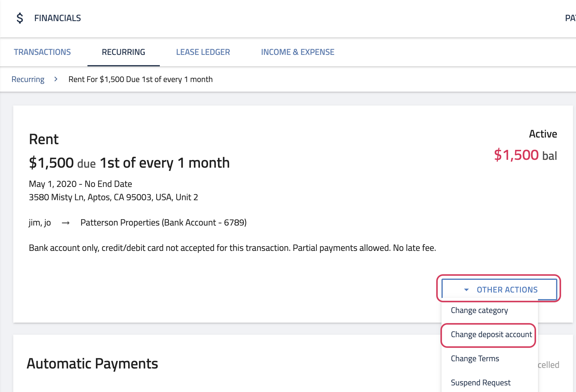Expand the Other Actions dropdown
The width and height of the screenshot is (576, 392).
[499, 289]
